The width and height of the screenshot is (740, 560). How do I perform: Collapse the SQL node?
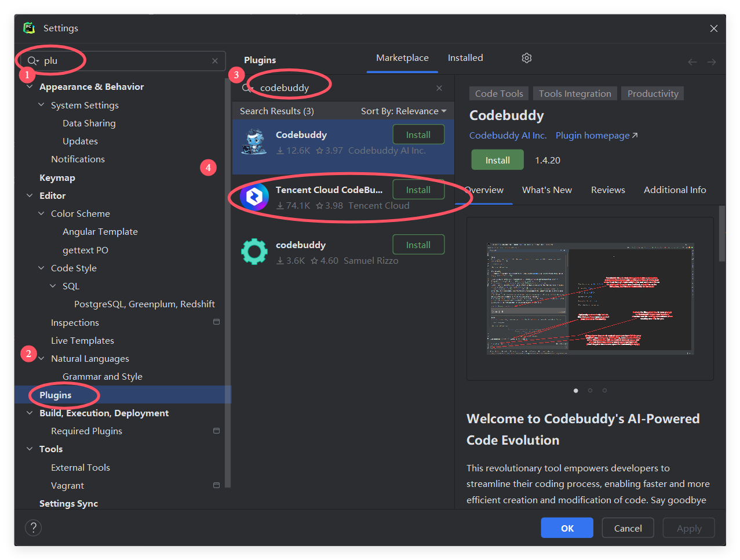53,286
